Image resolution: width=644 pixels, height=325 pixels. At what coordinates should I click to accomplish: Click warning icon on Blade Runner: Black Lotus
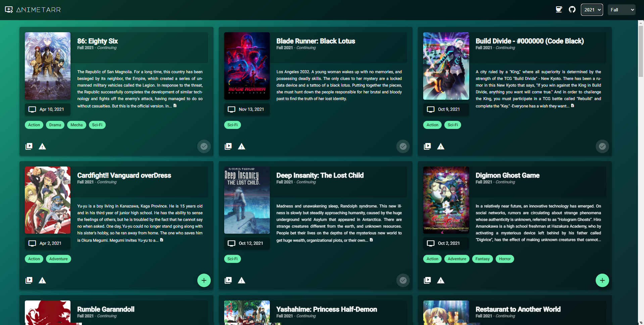[242, 146]
